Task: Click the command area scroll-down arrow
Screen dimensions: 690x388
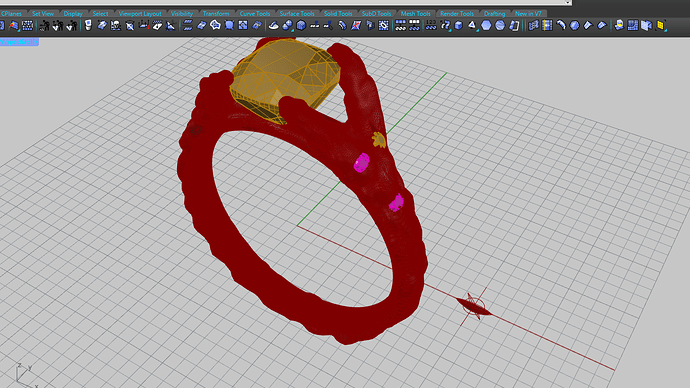Action: (x=568, y=3)
